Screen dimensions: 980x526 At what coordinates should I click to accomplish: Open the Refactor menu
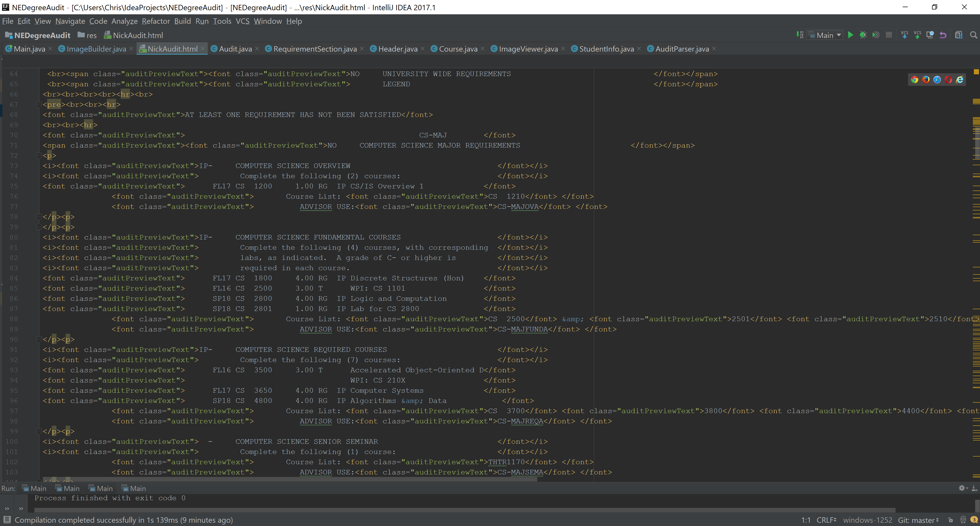156,21
